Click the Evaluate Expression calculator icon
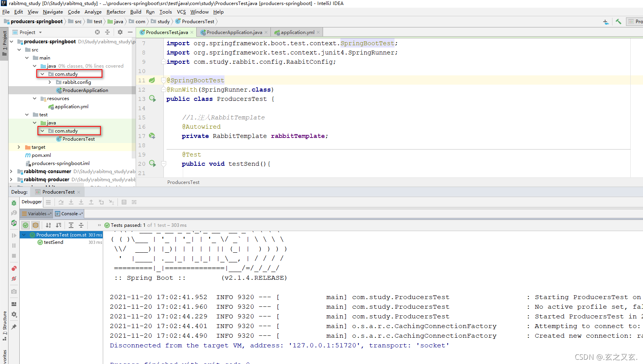The height and width of the screenshot is (364, 643). tap(124, 202)
